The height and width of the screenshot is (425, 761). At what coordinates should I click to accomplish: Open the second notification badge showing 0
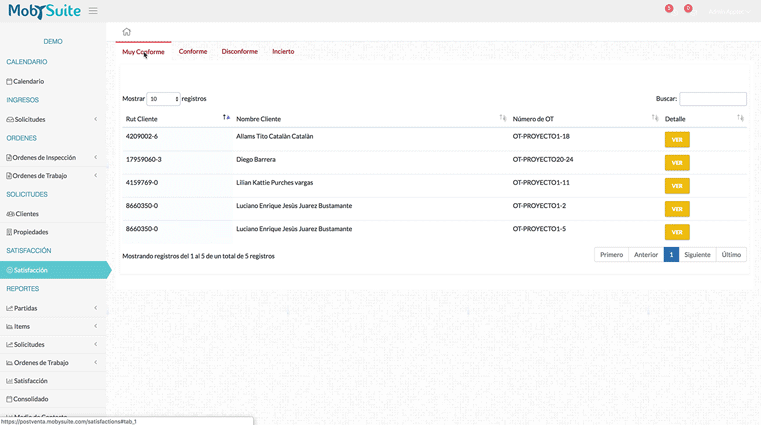click(688, 8)
